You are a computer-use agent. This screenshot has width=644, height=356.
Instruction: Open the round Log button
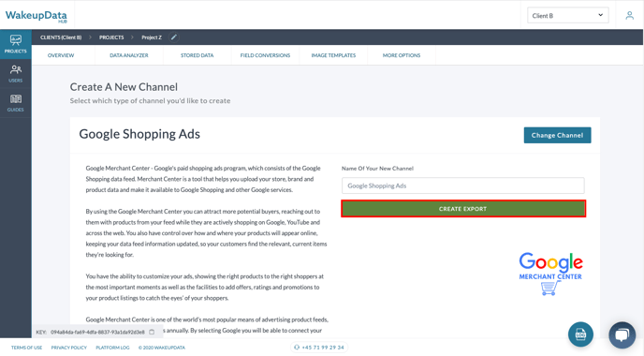[x=580, y=334]
